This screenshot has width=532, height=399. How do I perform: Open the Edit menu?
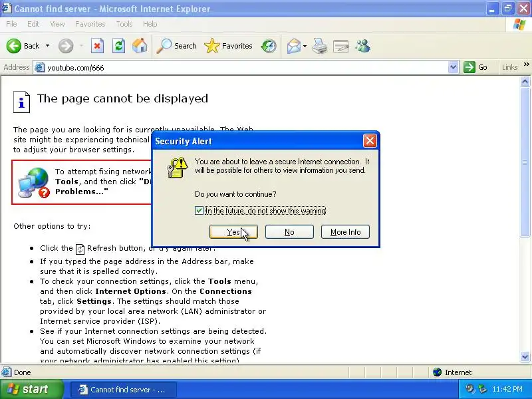tap(33, 24)
